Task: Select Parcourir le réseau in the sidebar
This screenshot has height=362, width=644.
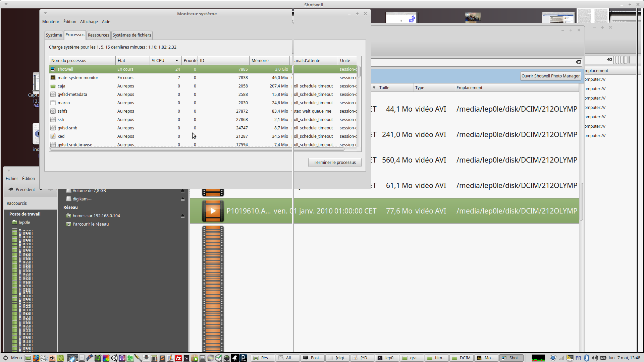Action: point(91,224)
